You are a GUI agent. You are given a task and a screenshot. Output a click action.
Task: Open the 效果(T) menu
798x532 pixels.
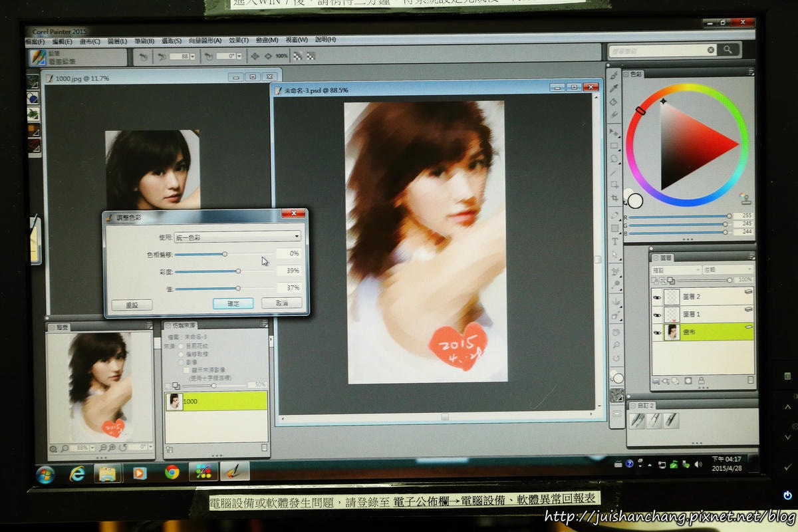(238, 41)
